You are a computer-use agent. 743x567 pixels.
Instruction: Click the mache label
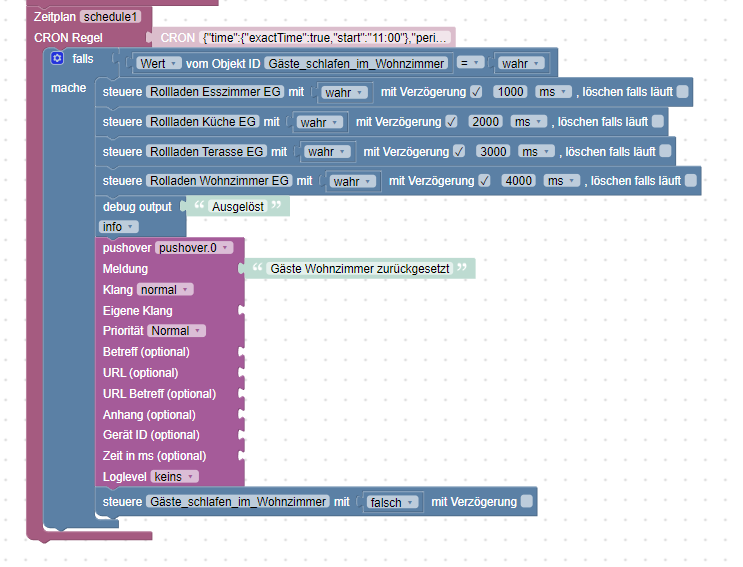pos(69,88)
